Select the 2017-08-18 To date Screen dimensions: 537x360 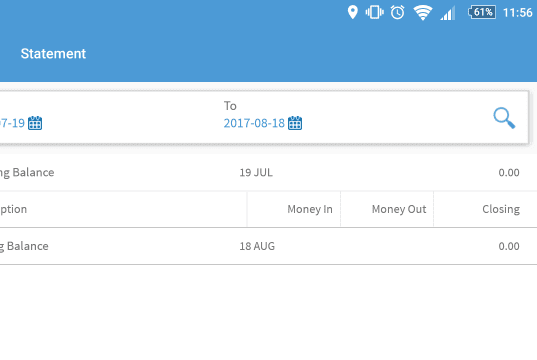tap(254, 123)
